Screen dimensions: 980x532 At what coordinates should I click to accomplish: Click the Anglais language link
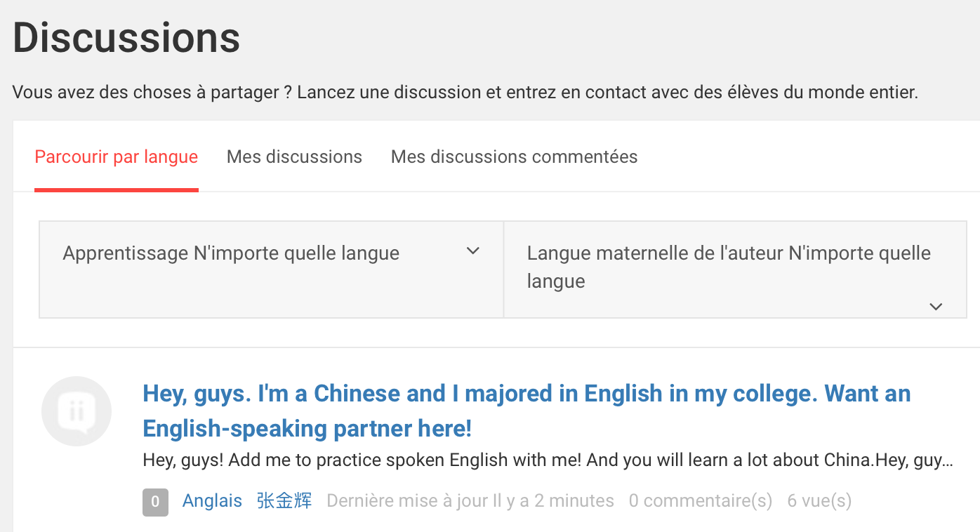point(212,501)
